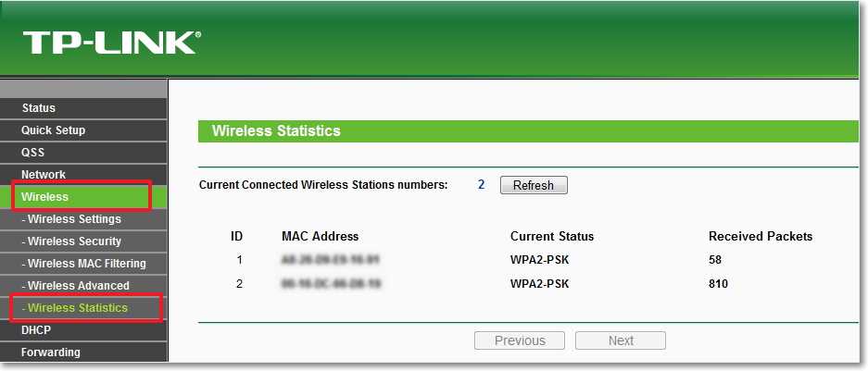The width and height of the screenshot is (868, 371).
Task: Click the TP-LINK logo
Action: coord(111,43)
